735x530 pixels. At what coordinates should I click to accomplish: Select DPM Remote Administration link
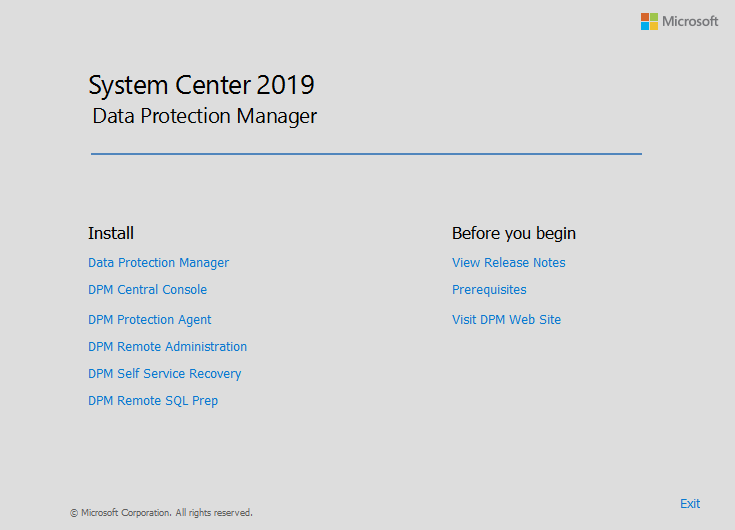(x=167, y=347)
